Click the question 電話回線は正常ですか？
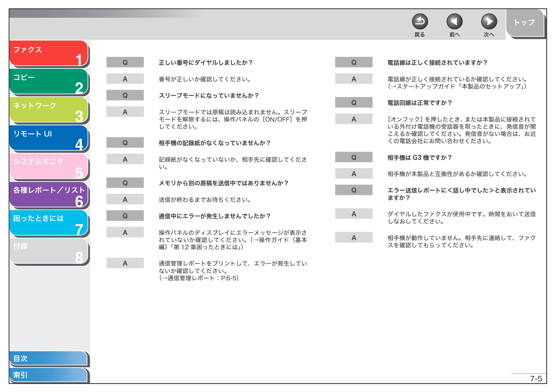554x392 pixels. coord(420,103)
